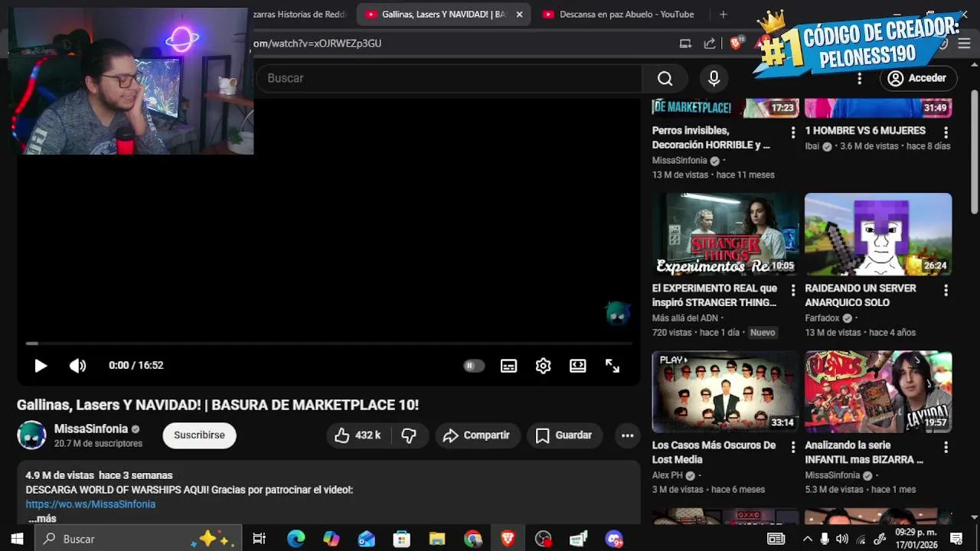Open the Stranger Things experiment video thumbnail
The image size is (980, 551).
point(725,234)
